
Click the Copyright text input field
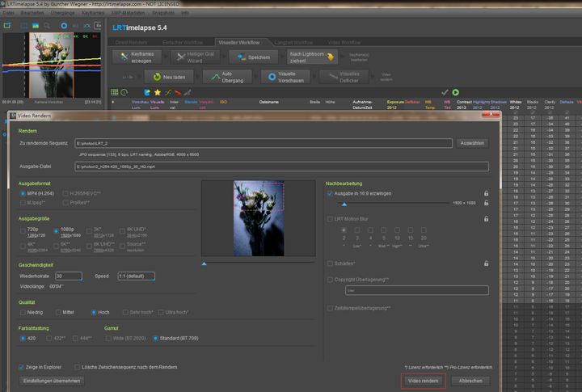pyautogui.click(x=417, y=290)
